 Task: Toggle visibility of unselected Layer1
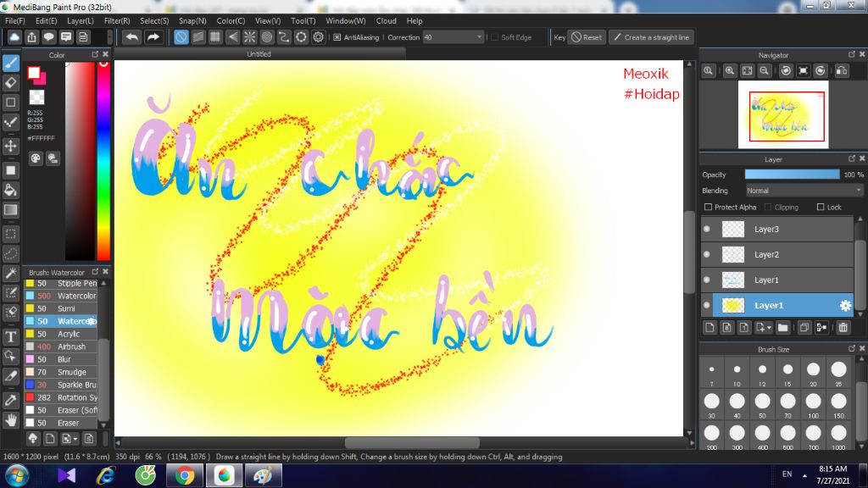(707, 280)
